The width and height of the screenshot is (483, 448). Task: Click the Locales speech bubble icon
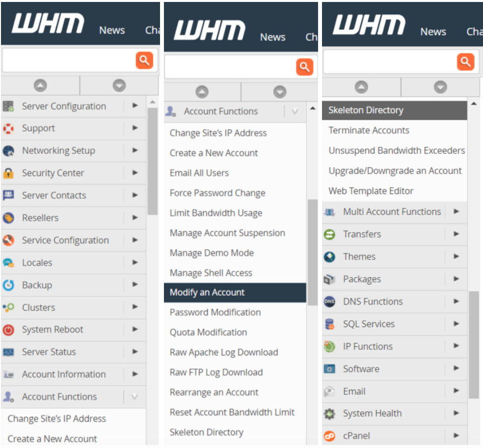click(x=8, y=263)
